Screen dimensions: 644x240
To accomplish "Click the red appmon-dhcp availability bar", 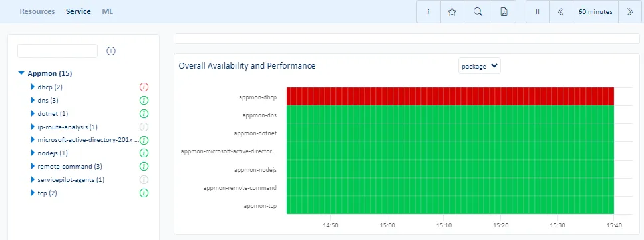I will pyautogui.click(x=450, y=96).
